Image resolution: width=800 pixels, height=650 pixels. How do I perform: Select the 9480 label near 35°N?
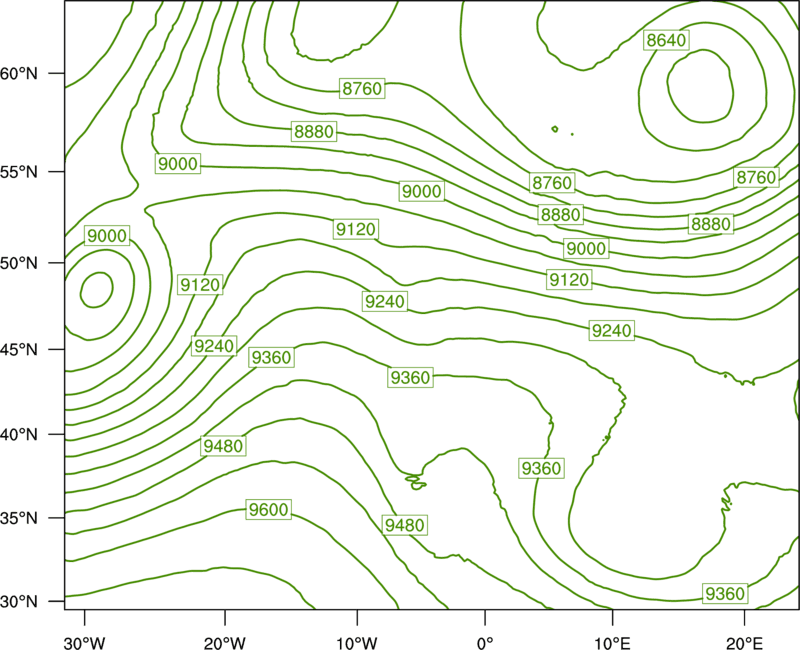click(x=405, y=524)
